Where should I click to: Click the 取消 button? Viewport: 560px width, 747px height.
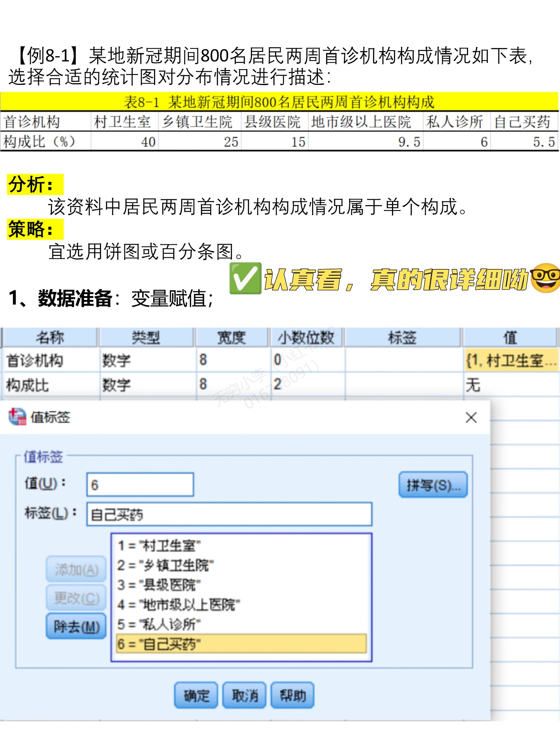click(244, 695)
